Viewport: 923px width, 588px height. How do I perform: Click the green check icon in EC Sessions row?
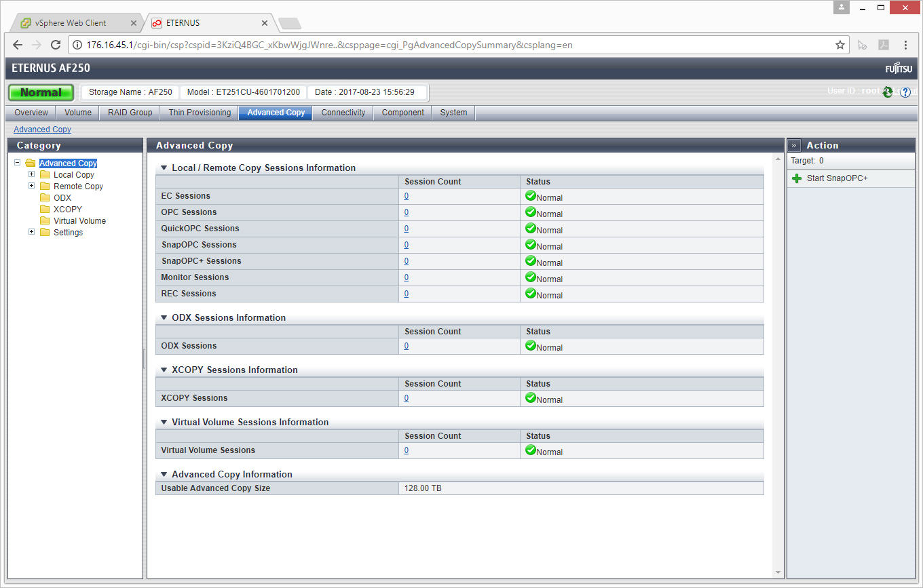pyautogui.click(x=531, y=195)
